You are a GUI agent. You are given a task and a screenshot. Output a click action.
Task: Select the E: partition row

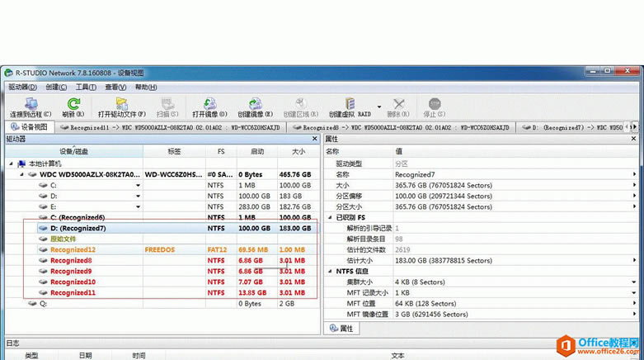[162, 207]
